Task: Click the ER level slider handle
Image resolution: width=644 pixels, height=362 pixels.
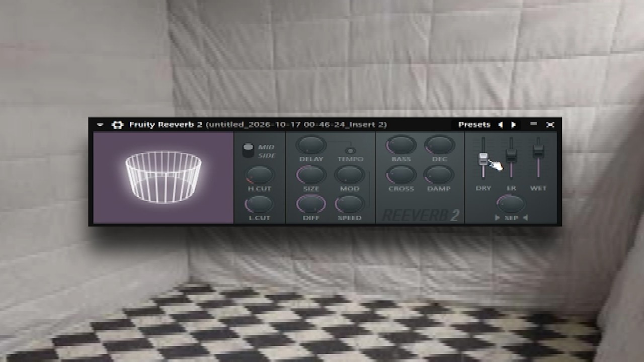Action: pos(511,155)
